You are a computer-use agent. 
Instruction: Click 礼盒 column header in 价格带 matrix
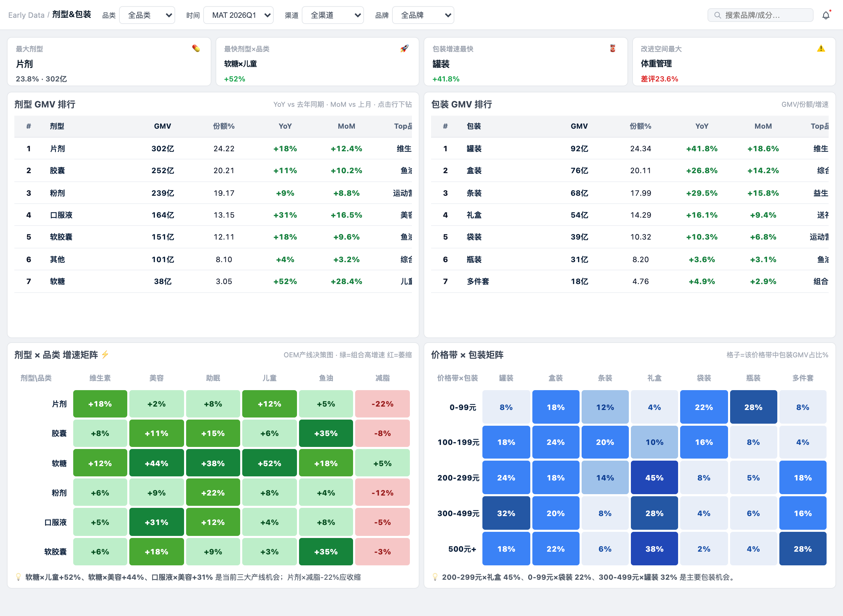coord(654,378)
